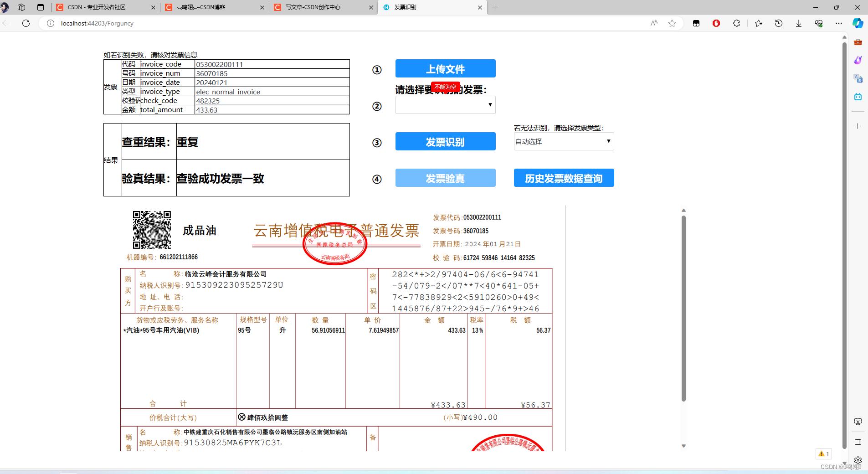Screen dimensions: 868x474
Task: Click the browser refresh icon
Action: pos(26,23)
